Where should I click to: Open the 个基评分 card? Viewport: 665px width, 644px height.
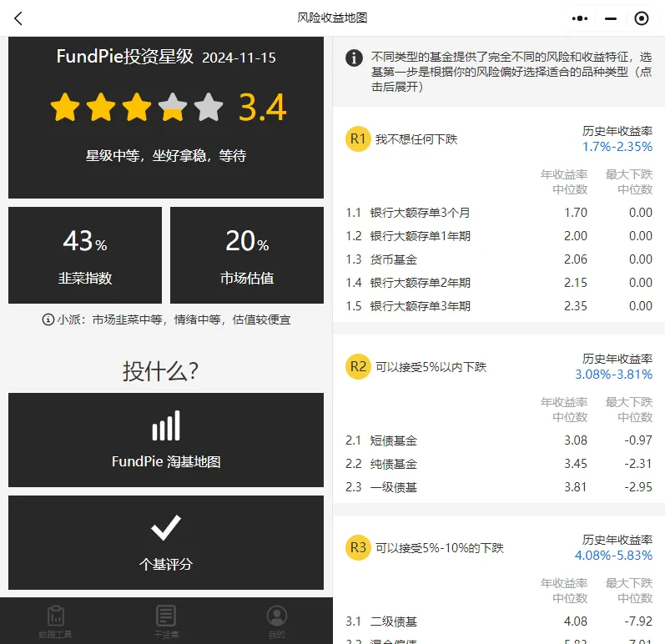click(x=166, y=542)
